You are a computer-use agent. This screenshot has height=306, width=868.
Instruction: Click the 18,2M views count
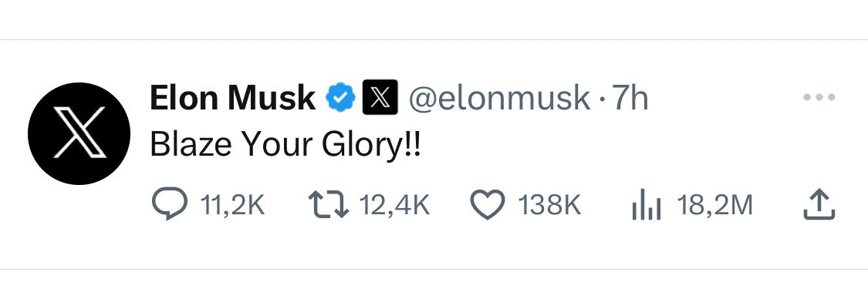click(x=714, y=206)
